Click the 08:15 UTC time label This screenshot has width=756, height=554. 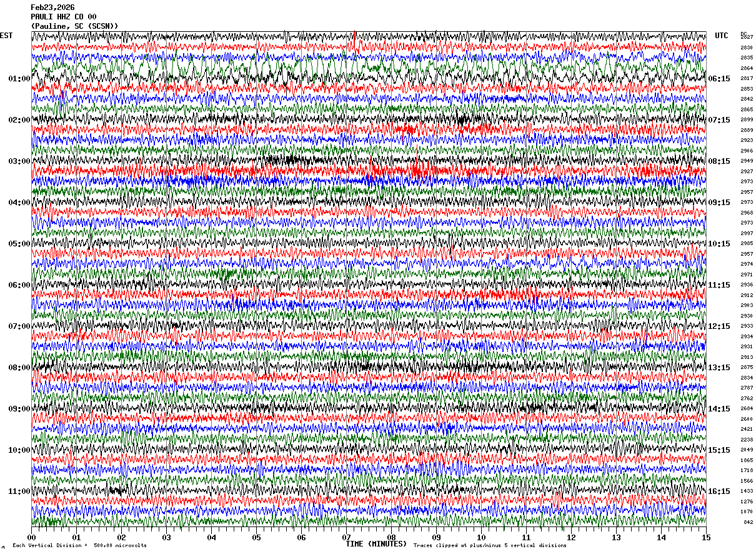coord(719,161)
